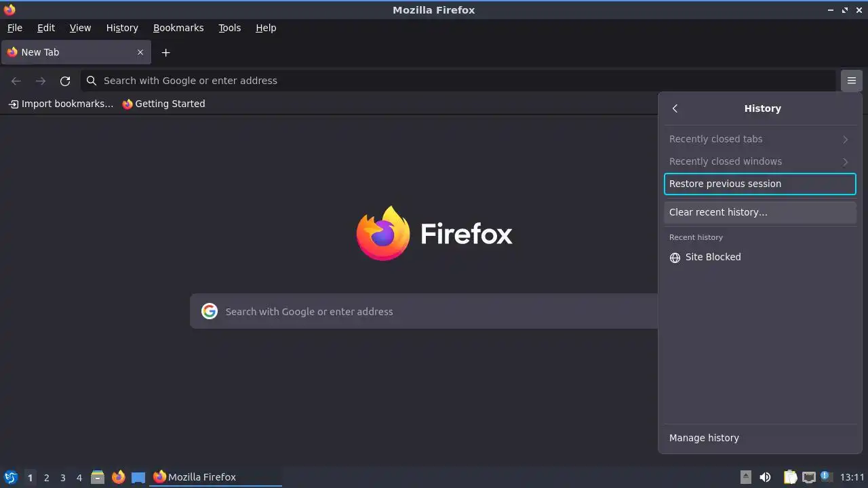The height and width of the screenshot is (488, 868).
Task: Open the File menu
Action: [14, 28]
